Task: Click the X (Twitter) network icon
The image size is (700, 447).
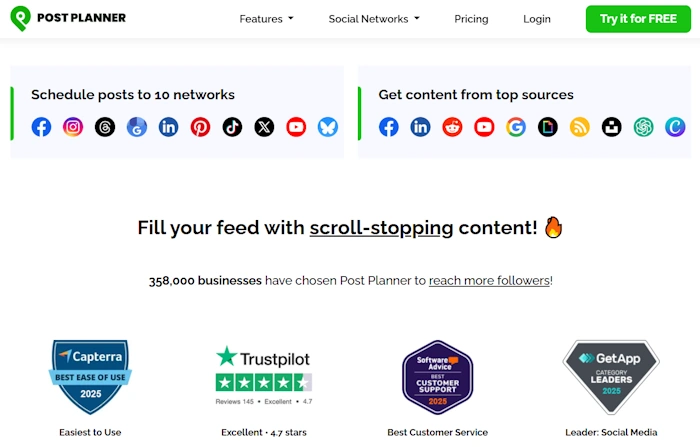Action: [264, 127]
